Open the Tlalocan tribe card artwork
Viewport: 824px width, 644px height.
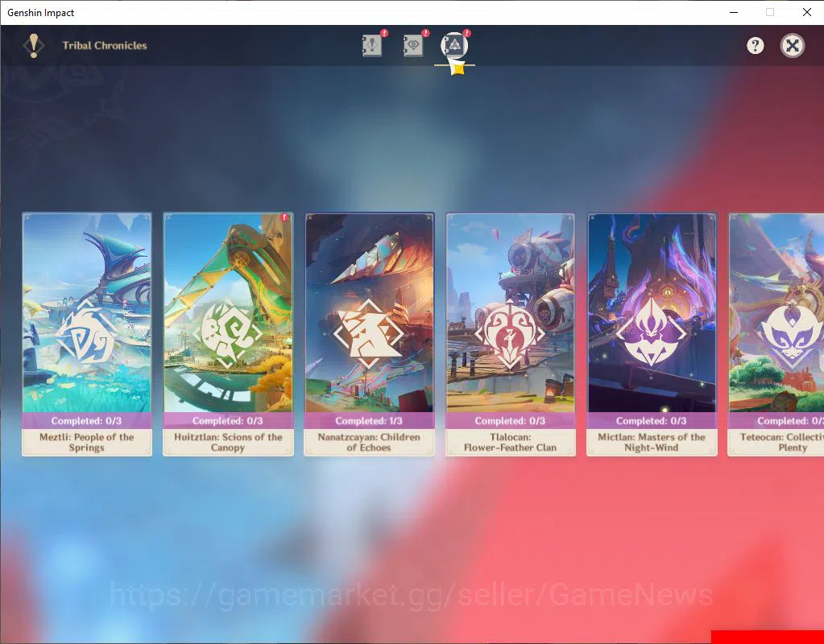pyautogui.click(x=511, y=312)
